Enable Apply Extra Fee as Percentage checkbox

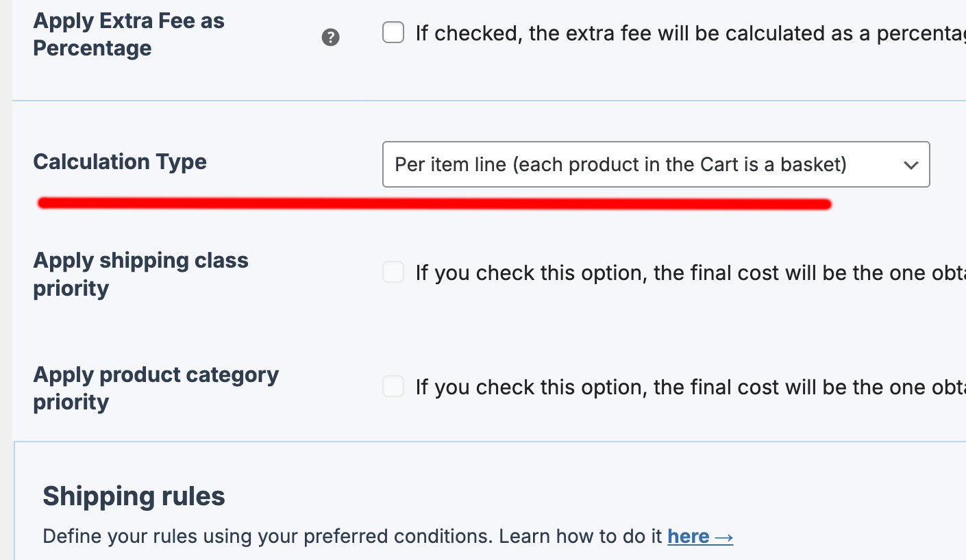[393, 32]
